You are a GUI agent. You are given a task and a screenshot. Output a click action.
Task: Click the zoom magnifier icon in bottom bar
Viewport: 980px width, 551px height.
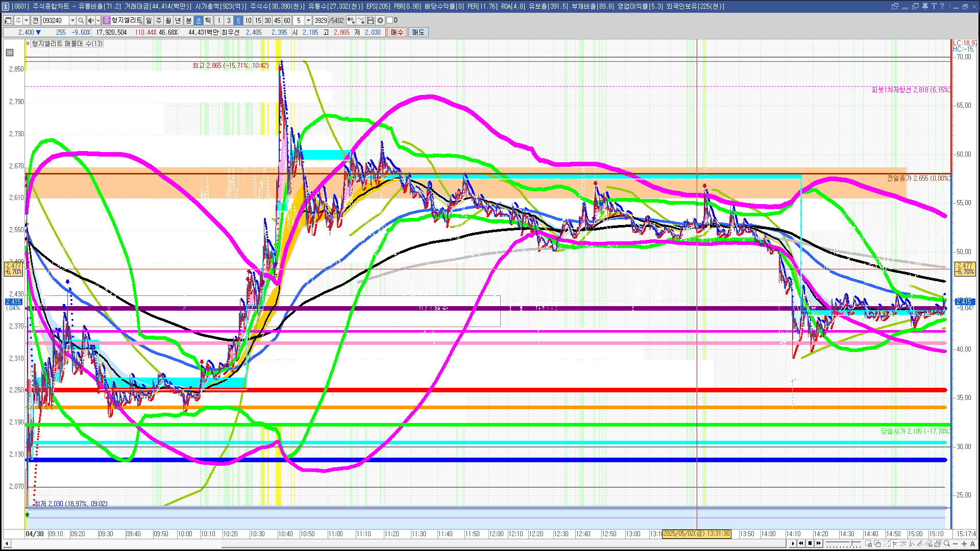[947, 543]
